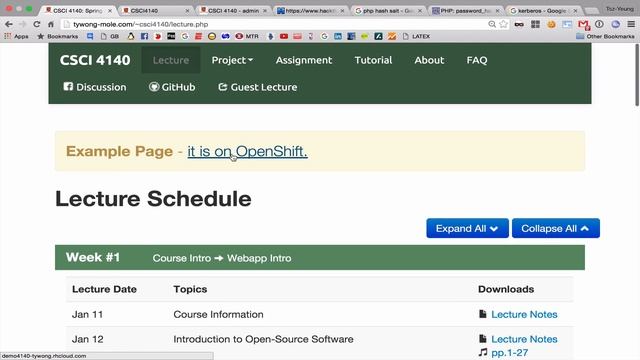This screenshot has width=640, height=360.
Task: Open a new tab with the new-tab button
Action: coord(591,11)
